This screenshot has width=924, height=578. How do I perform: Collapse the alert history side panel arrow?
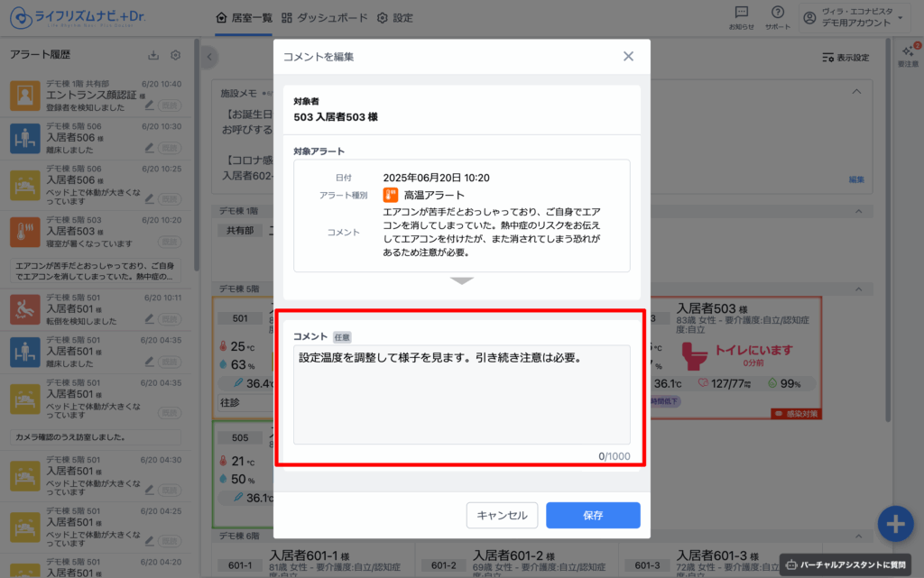pos(209,57)
